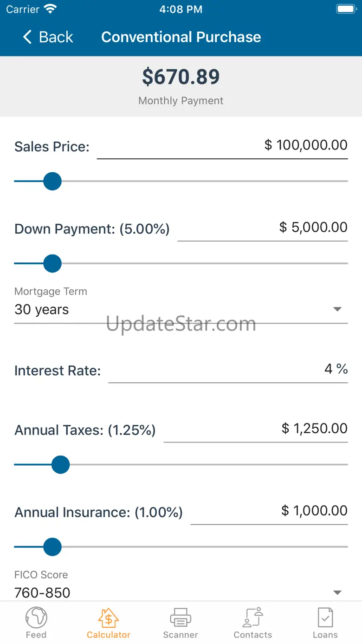Select the 30 years term value
This screenshot has height=644, width=362.
(x=42, y=310)
